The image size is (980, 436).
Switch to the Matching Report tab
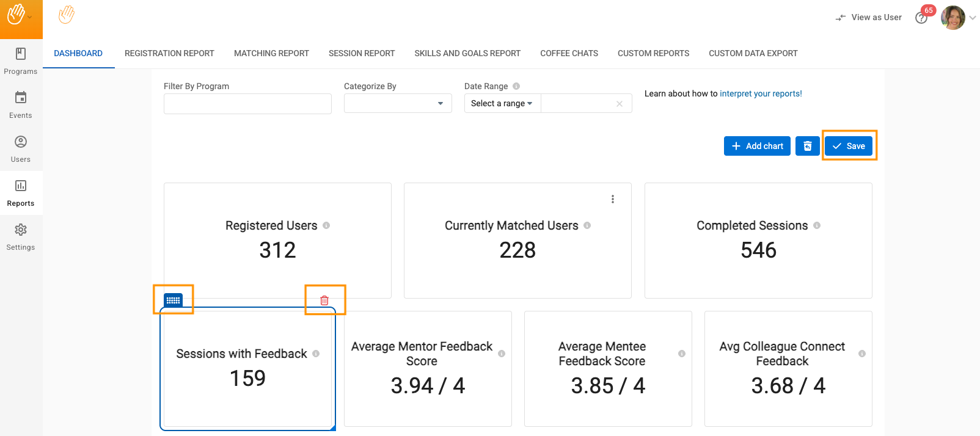click(x=271, y=53)
